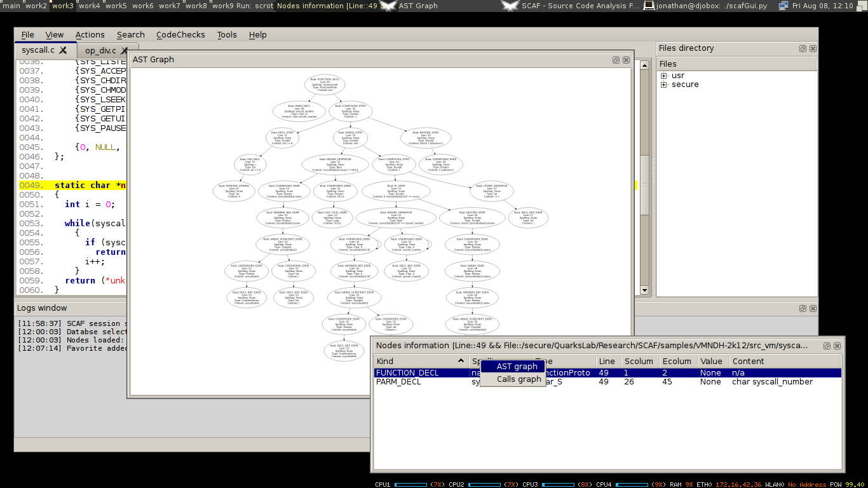The width and height of the screenshot is (868, 488).
Task: Float the AST Graph dock panel
Action: click(616, 60)
